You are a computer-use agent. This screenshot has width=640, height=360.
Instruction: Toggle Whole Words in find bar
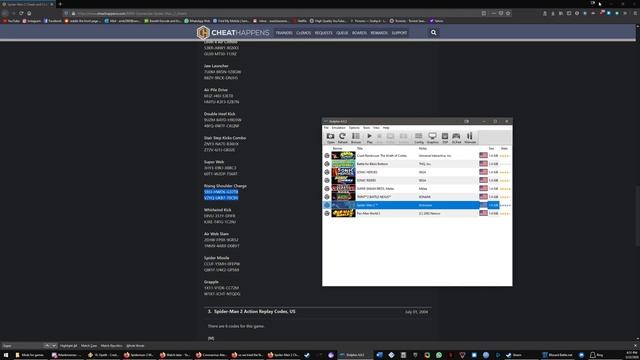pyautogui.click(x=135, y=346)
